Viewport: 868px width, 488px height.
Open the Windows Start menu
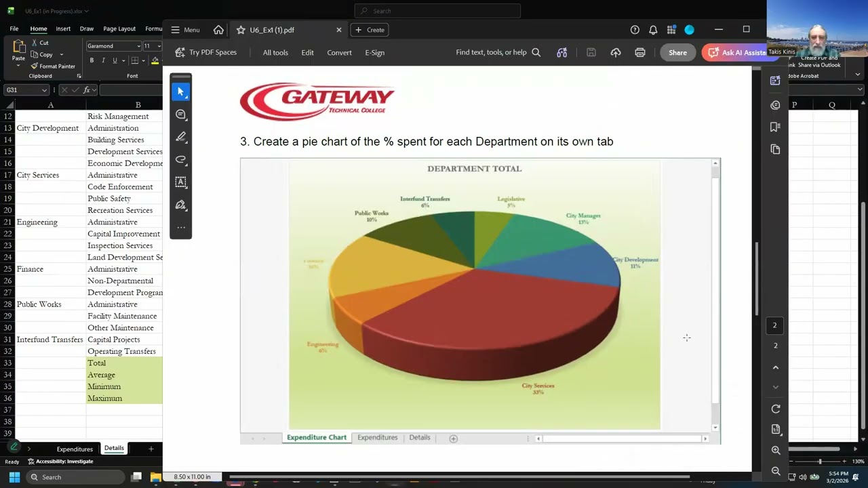coord(14,477)
